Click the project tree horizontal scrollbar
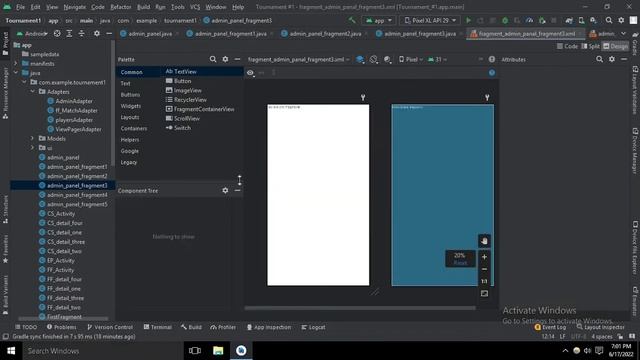This screenshot has height=360, width=640. (x=63, y=318)
